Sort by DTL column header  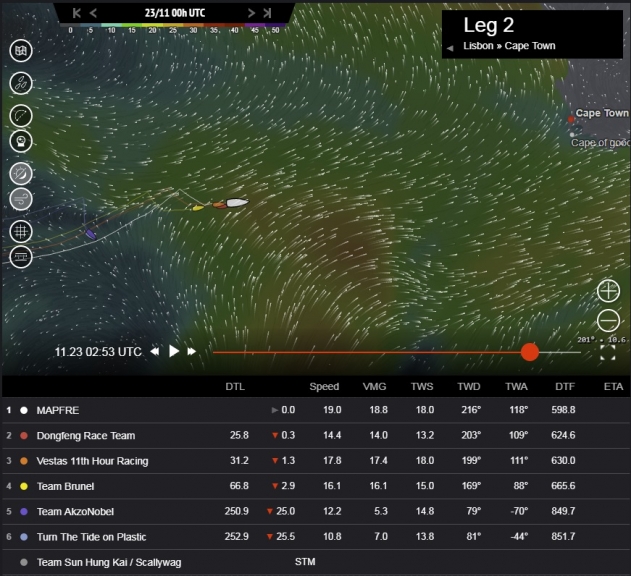click(235, 387)
